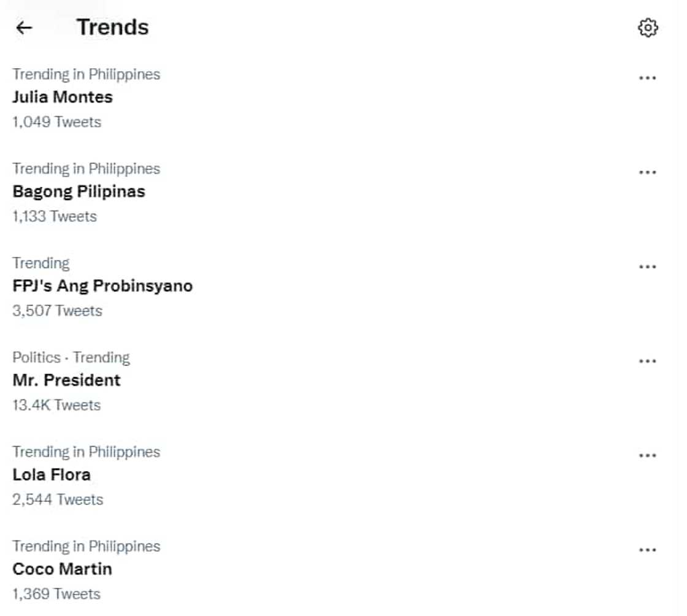
Task: Open more options for Bagong Pilipinas trend
Action: point(648,172)
